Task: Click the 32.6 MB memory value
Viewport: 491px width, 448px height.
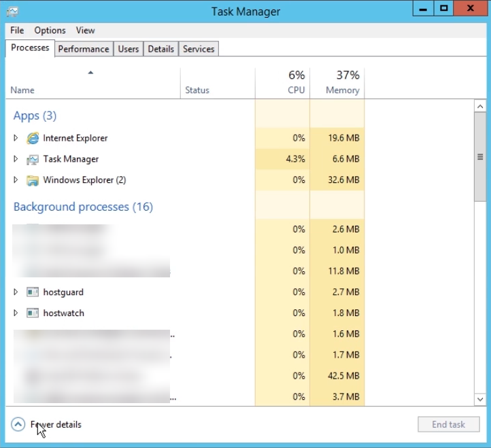Action: [x=344, y=180]
